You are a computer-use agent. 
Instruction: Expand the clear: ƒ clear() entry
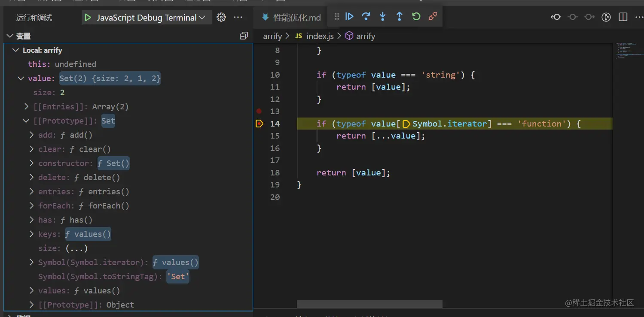(x=32, y=149)
